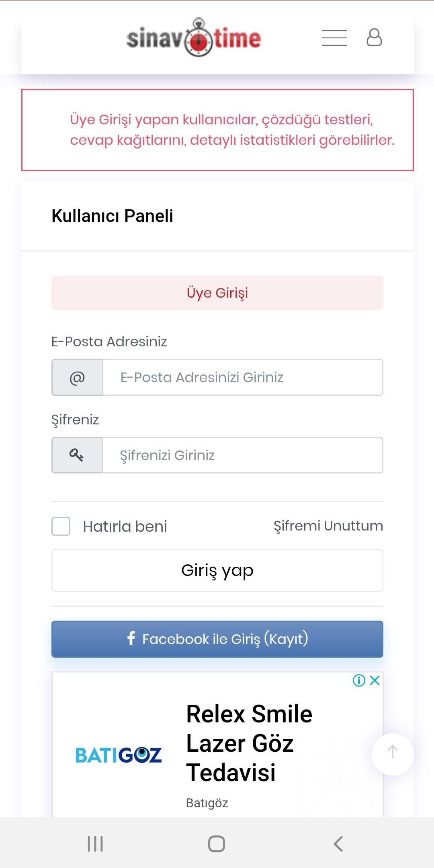Enable the Hatırla beni checkbox

61,527
